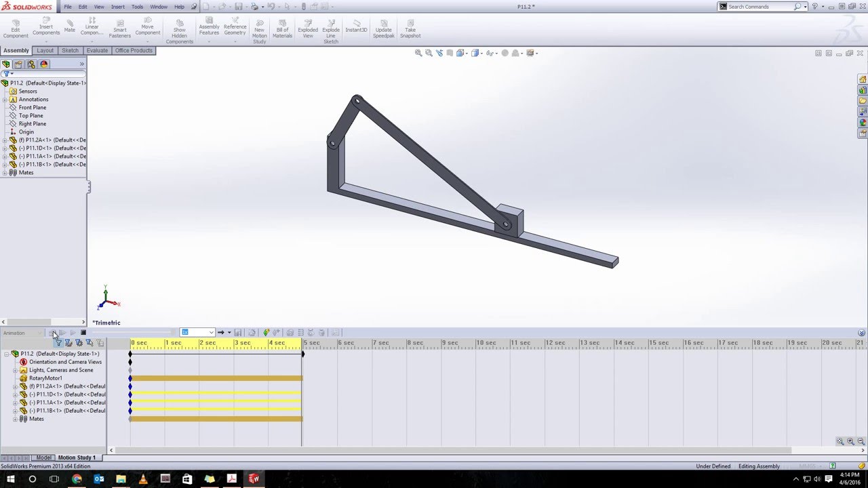The width and height of the screenshot is (868, 488).
Task: Open the Reference Geometry dropdown
Action: pos(235,41)
